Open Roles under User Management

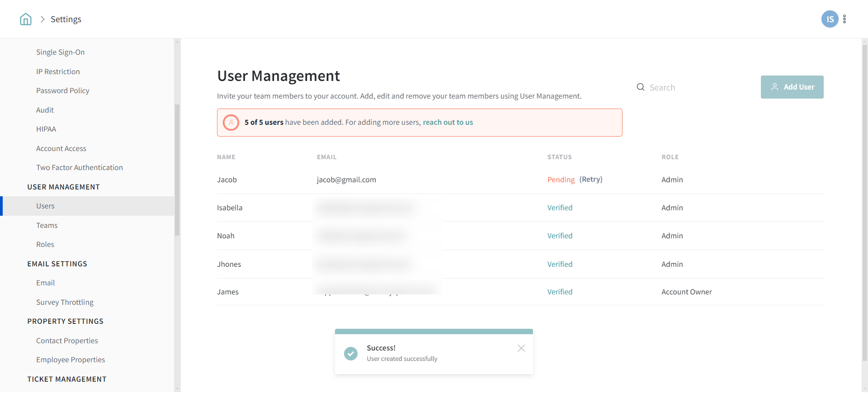click(x=45, y=245)
